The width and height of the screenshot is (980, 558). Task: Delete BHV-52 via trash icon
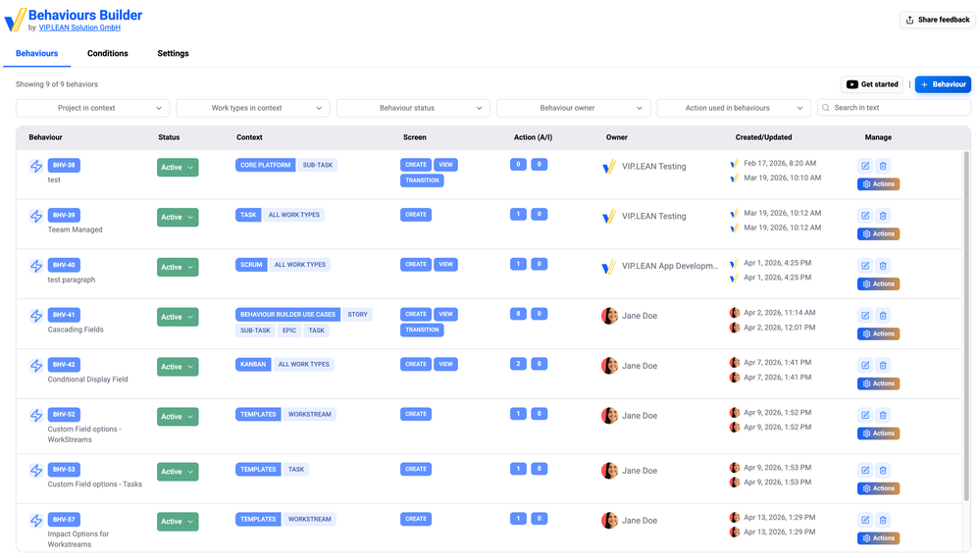[883, 415]
